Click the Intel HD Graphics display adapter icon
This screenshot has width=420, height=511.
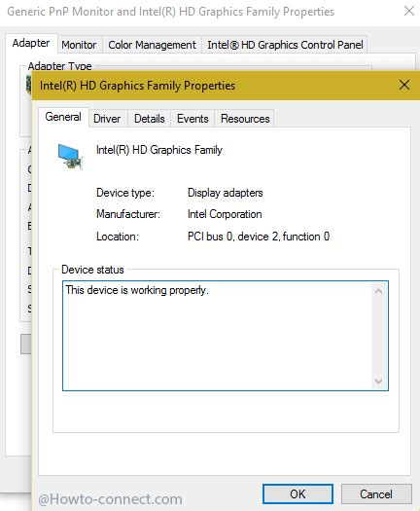70,157
